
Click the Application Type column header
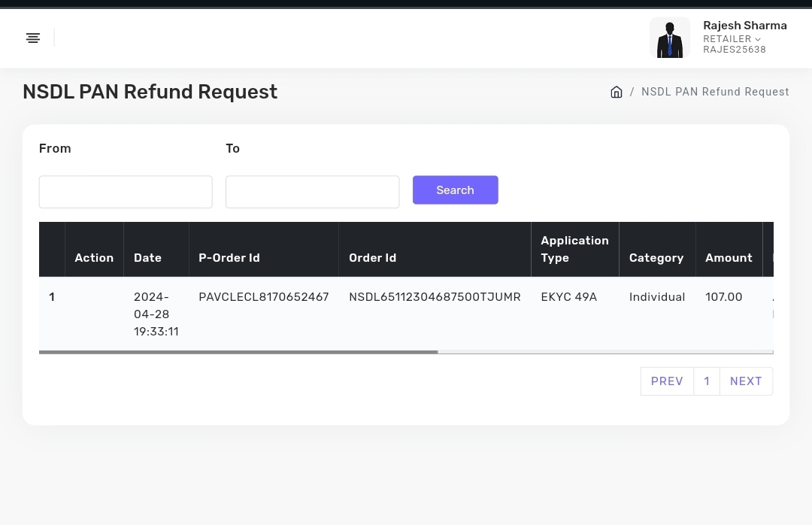[x=574, y=249]
